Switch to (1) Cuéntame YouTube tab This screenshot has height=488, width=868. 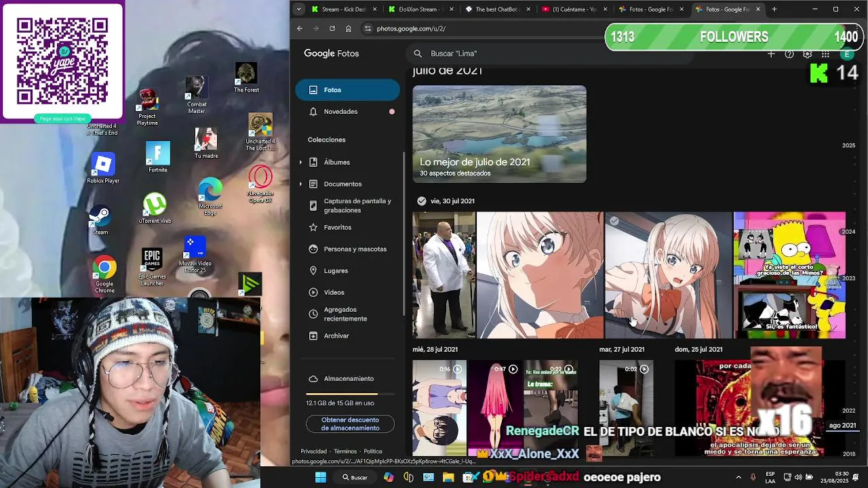[x=574, y=9]
